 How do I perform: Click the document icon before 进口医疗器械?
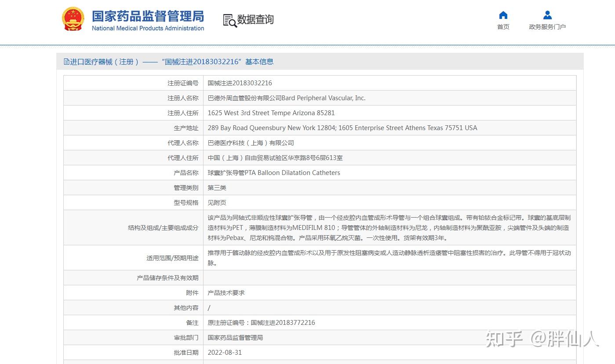67,62
